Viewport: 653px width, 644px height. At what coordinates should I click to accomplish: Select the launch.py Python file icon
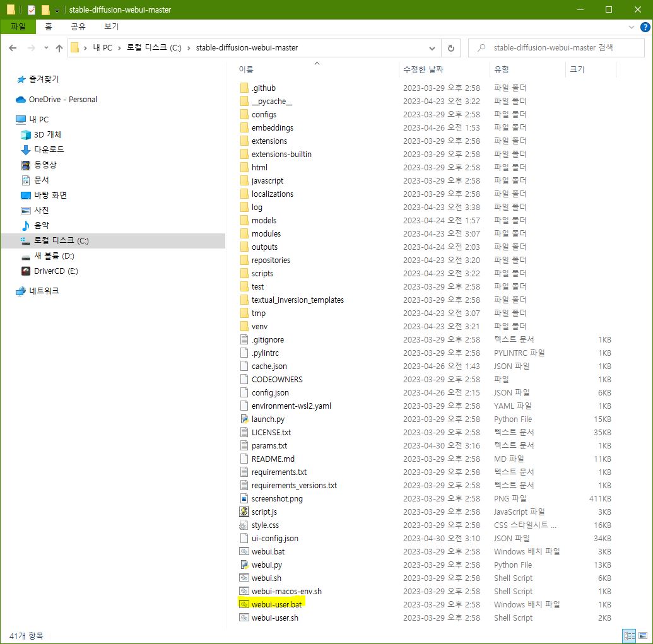[x=244, y=419]
